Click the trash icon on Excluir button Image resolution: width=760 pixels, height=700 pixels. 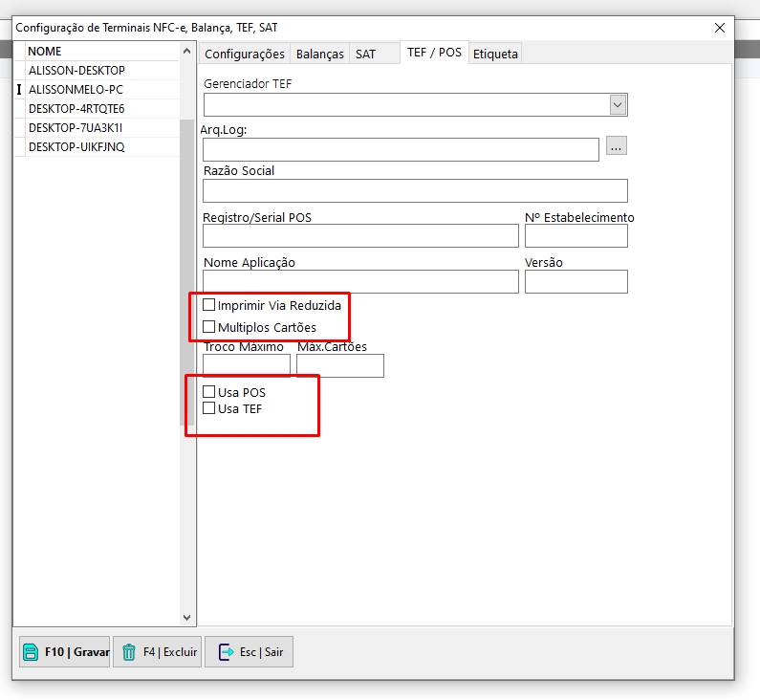[129, 652]
